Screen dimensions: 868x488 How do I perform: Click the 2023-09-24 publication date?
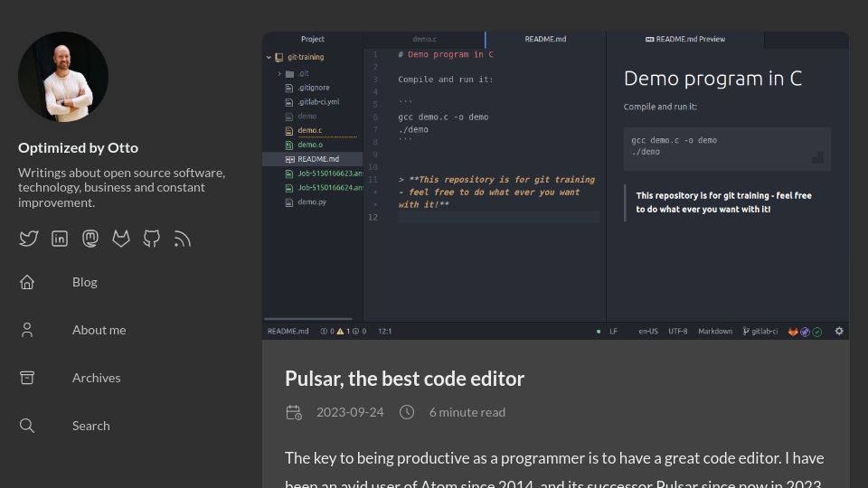(x=350, y=412)
